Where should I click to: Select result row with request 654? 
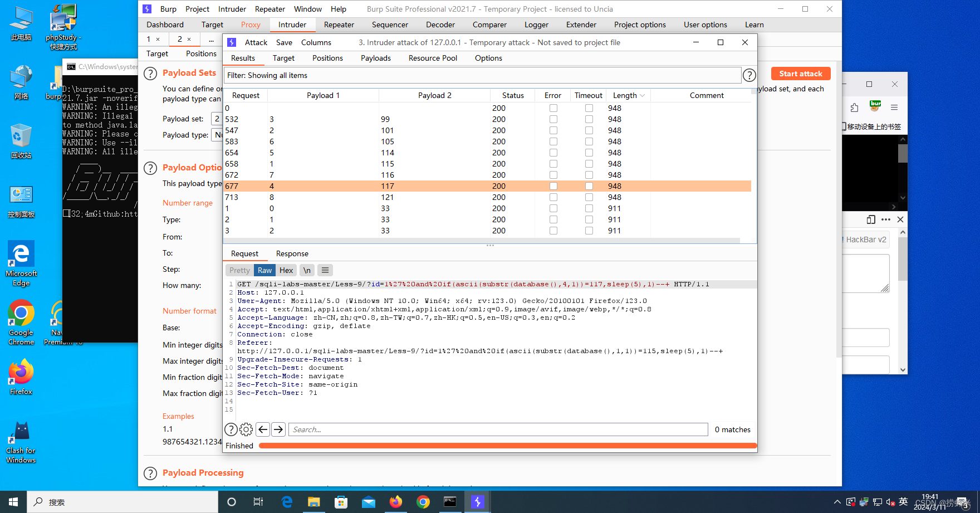click(487, 153)
